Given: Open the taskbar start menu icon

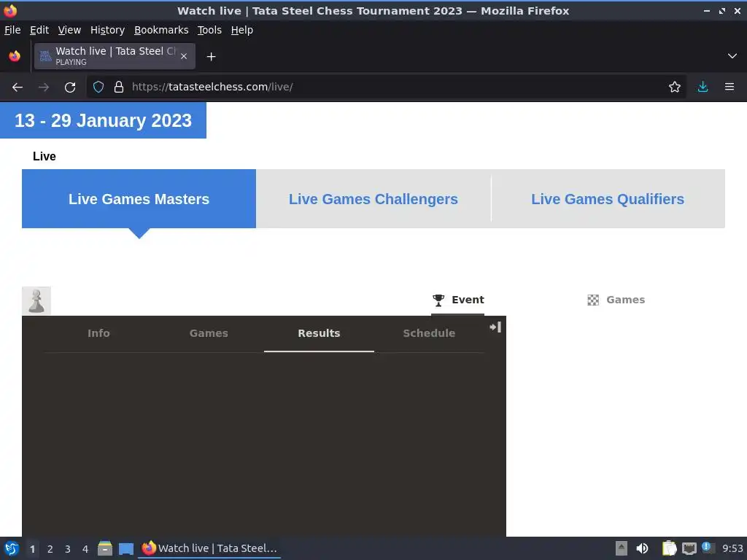Looking at the screenshot, I should pyautogui.click(x=12, y=548).
